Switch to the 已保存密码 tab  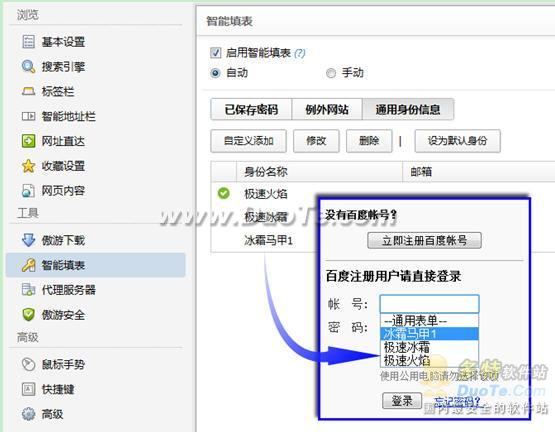(251, 109)
